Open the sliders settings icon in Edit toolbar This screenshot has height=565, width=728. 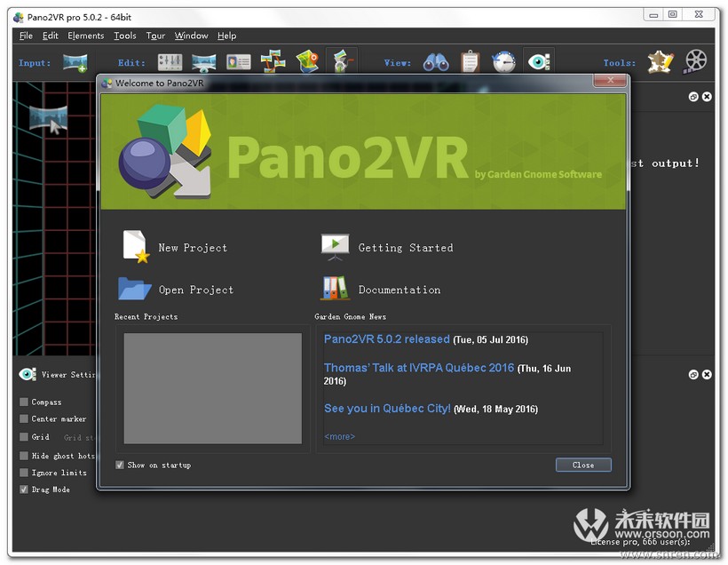click(x=170, y=62)
